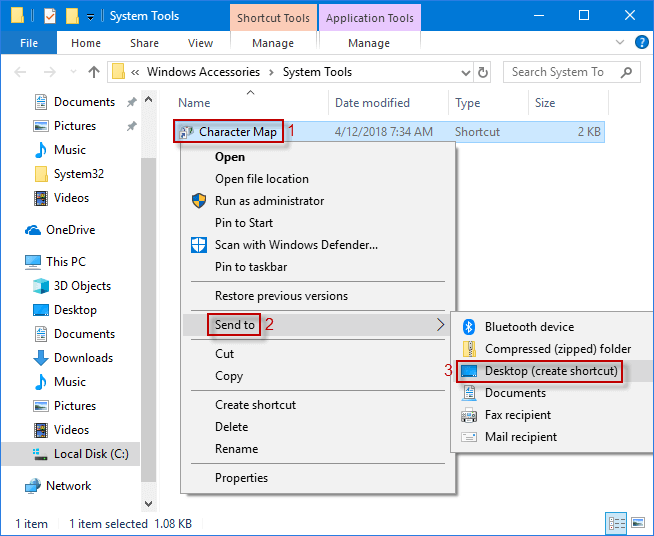
Task: Switch to Details view icon in status bar
Action: [616, 523]
